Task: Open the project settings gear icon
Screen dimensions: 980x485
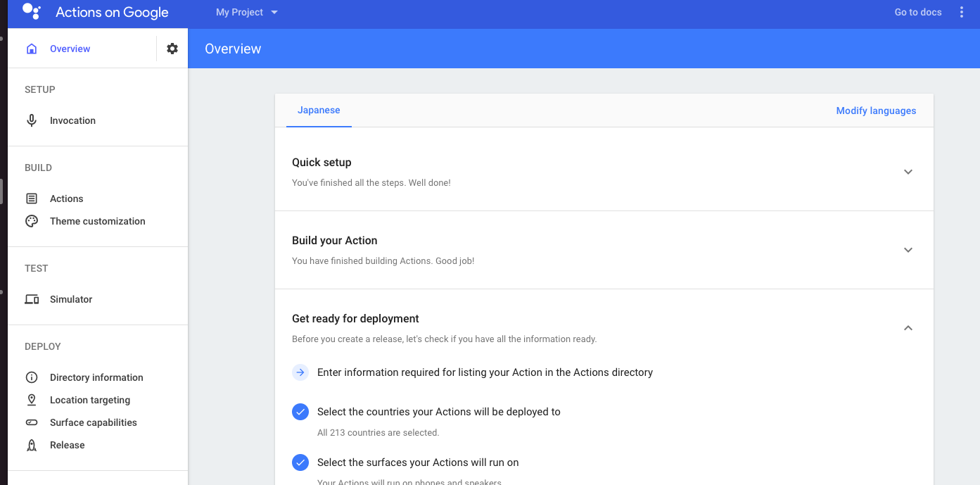Action: pos(172,49)
